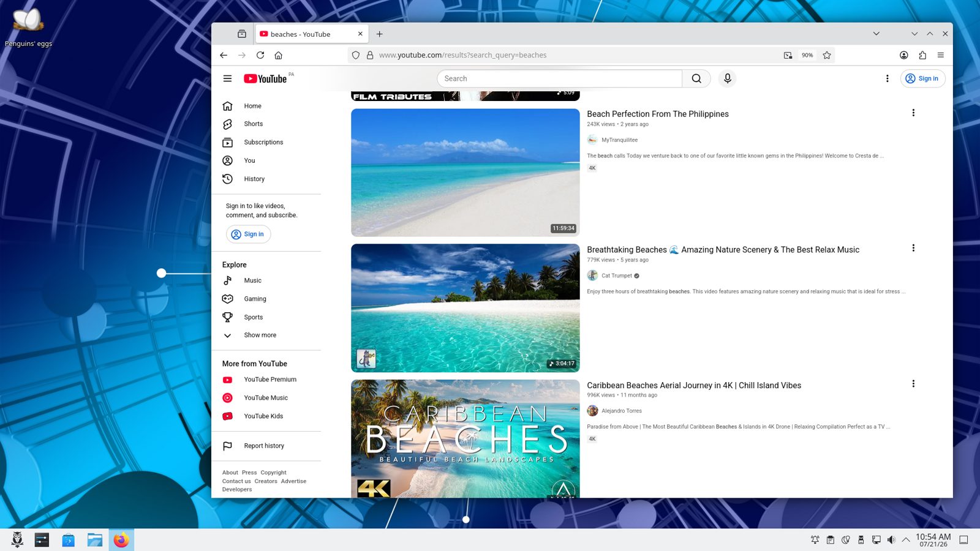Click the Sign in button top right
Screen dimensions: 980x551
tap(922, 78)
